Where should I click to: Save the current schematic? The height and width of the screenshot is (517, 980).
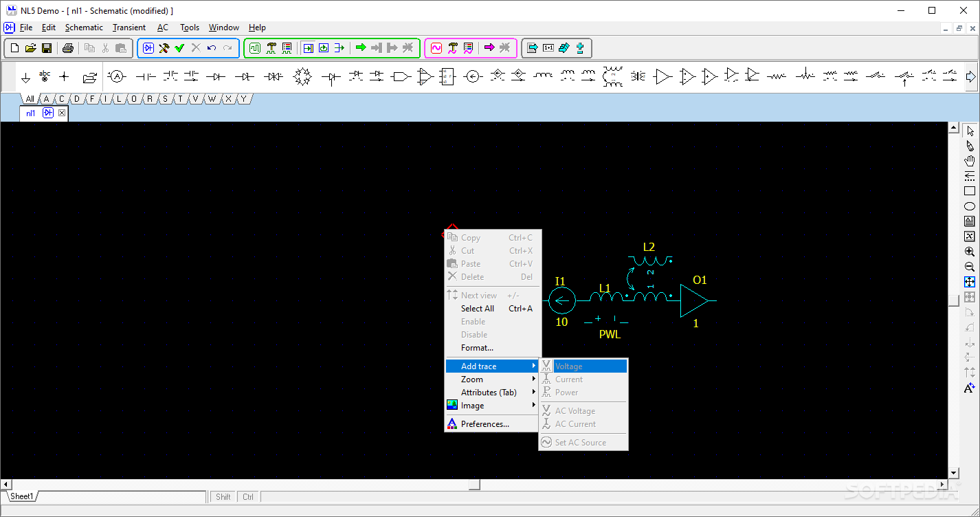(47, 48)
